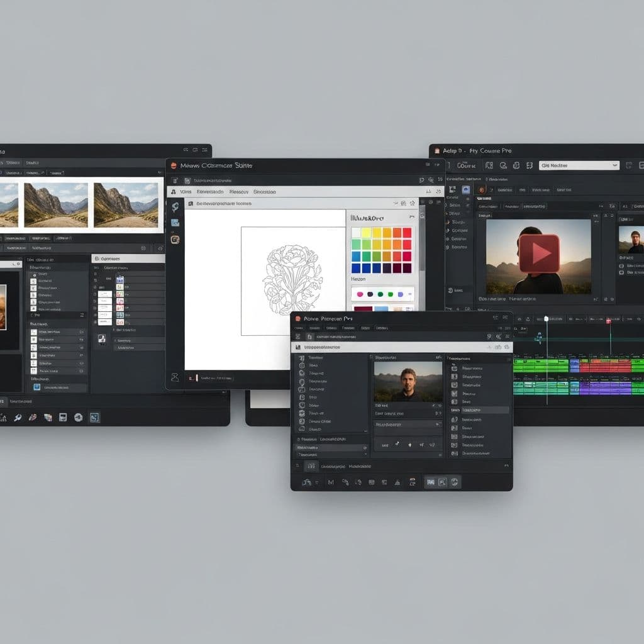Select the highlighted rightmost icon in the photo editor bottom toolbar
The width and height of the screenshot is (644, 644).
[94, 417]
